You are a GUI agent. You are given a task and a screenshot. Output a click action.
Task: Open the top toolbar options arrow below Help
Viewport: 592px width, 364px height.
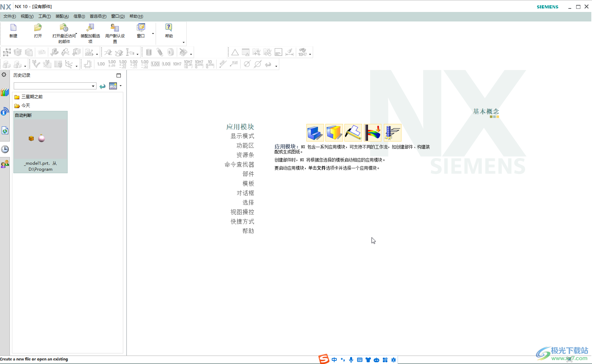(183, 42)
